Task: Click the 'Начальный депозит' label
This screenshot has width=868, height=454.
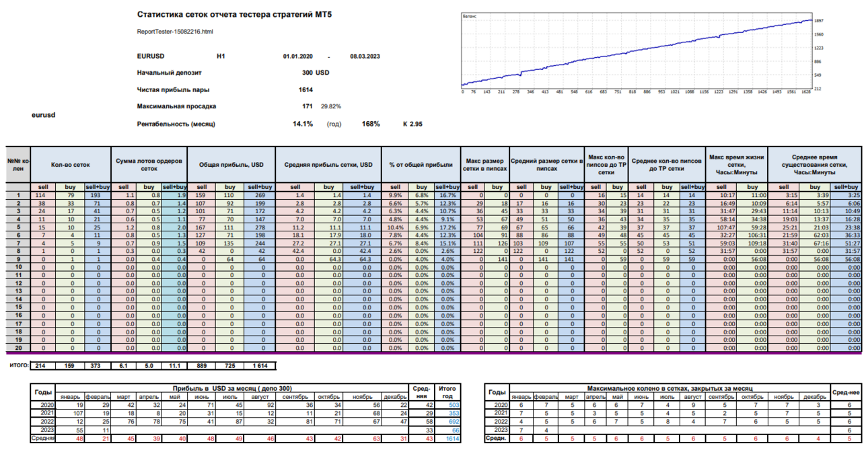Action: (x=170, y=73)
